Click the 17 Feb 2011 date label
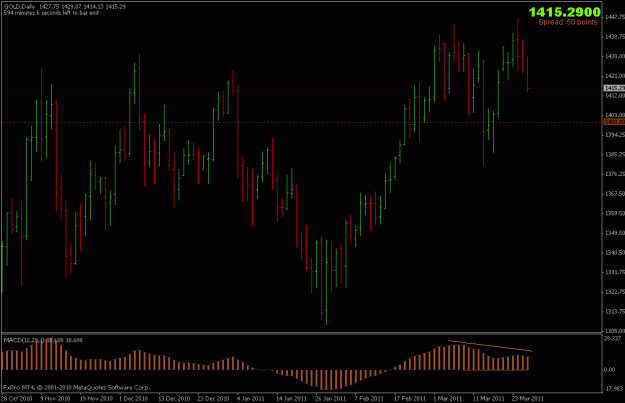 tap(410, 398)
